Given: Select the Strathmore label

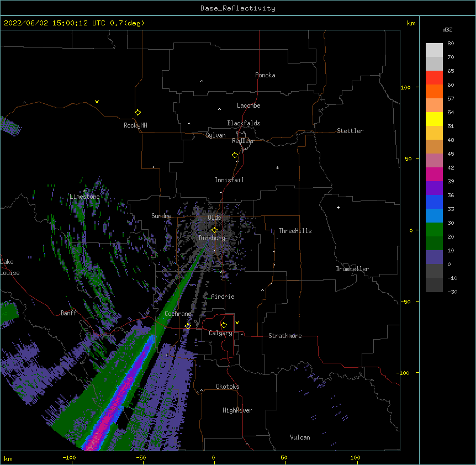Looking at the screenshot, I should (x=285, y=336).
